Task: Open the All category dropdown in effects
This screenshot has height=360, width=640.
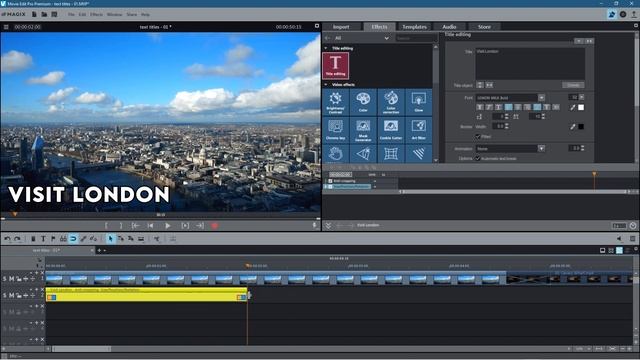Action: tap(362, 38)
